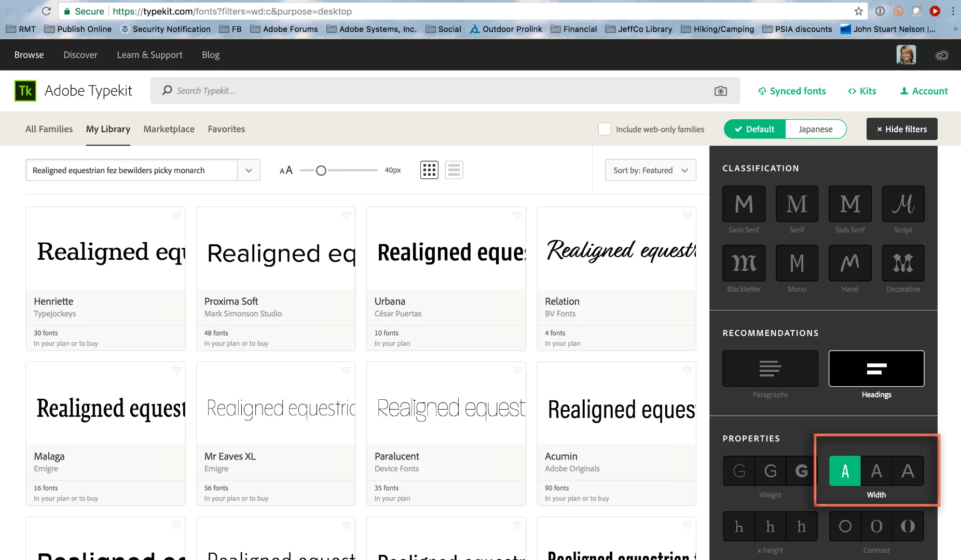
Task: Select the Serif classification filter
Action: (797, 204)
